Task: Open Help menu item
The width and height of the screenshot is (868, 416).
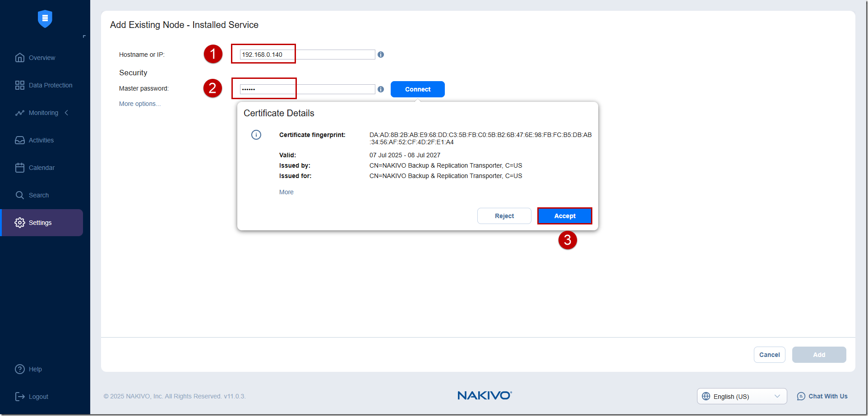Action: [x=42, y=369]
